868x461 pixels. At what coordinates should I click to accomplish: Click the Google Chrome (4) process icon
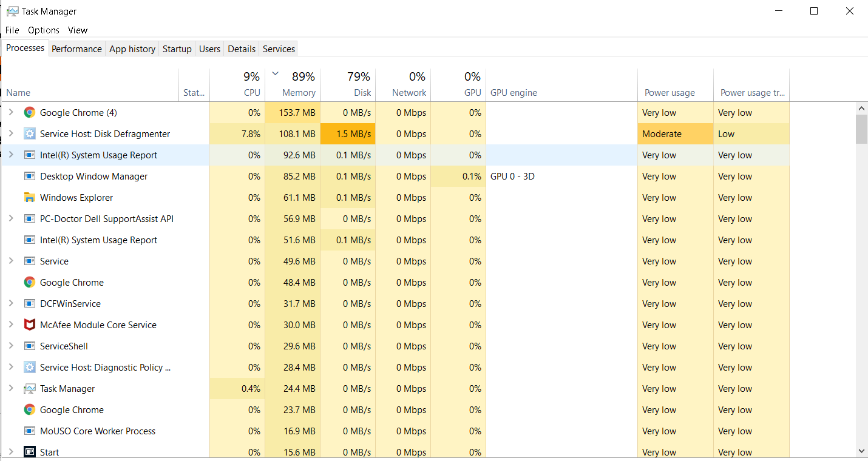[29, 112]
